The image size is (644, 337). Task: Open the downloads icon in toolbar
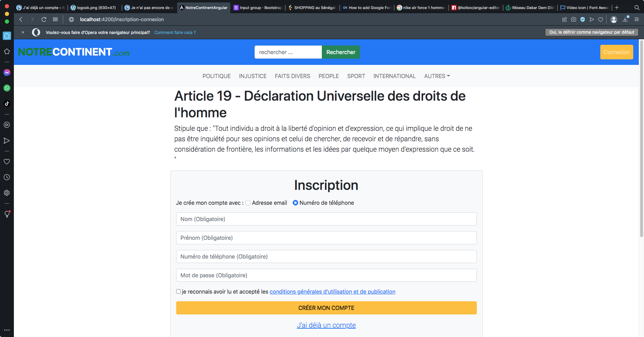[x=625, y=19]
